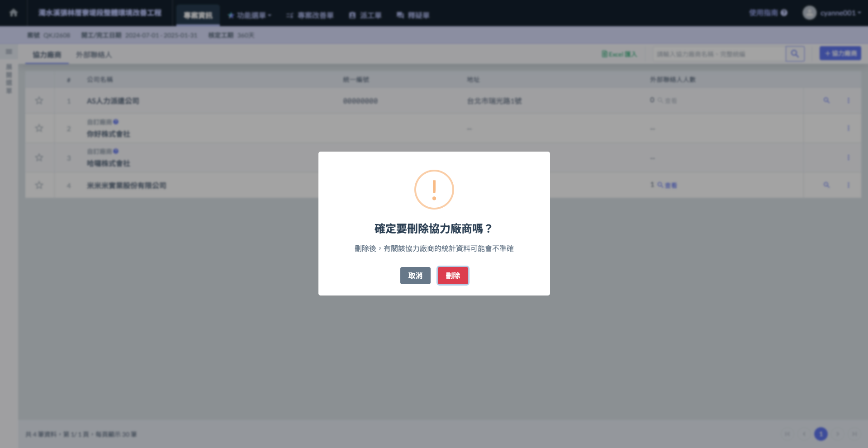Open the 使用指南 help icon

click(x=784, y=13)
